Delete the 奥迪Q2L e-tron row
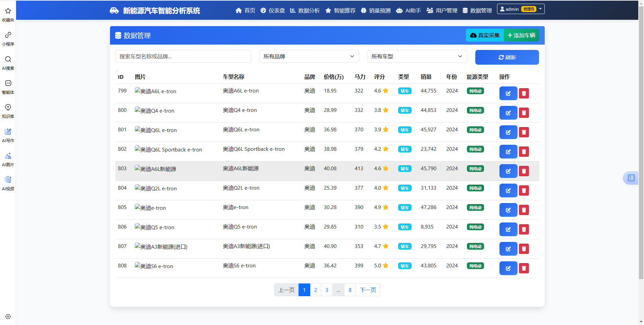This screenshot has width=644, height=325. [524, 191]
